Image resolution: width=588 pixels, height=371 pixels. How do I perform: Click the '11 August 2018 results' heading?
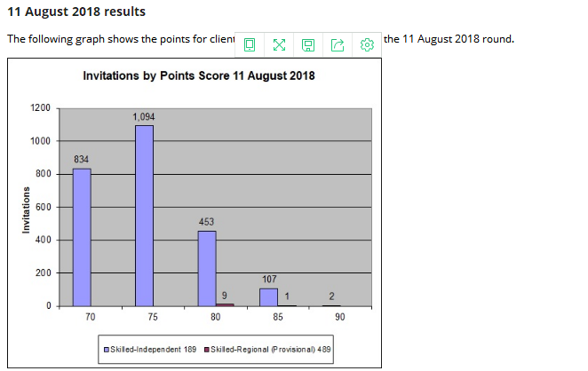coord(75,12)
